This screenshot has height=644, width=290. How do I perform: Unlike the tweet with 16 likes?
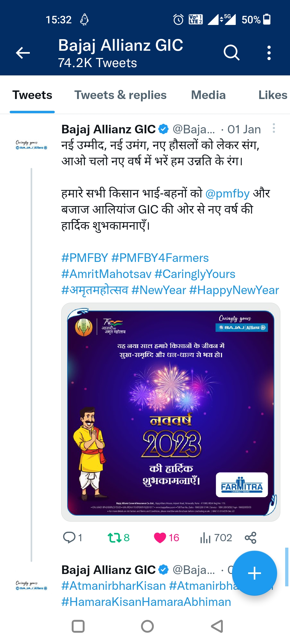pos(160,538)
